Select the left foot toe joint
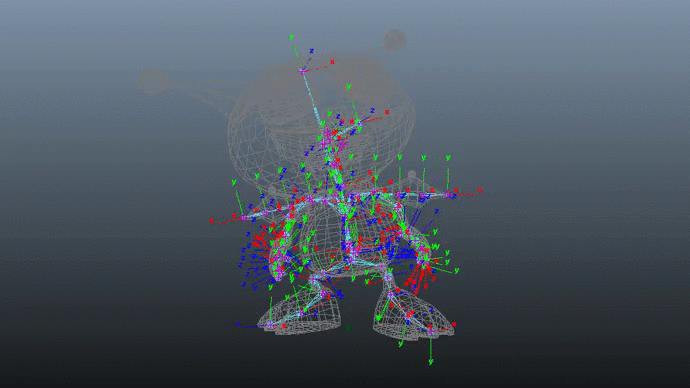690x388 pixels. pos(270,325)
